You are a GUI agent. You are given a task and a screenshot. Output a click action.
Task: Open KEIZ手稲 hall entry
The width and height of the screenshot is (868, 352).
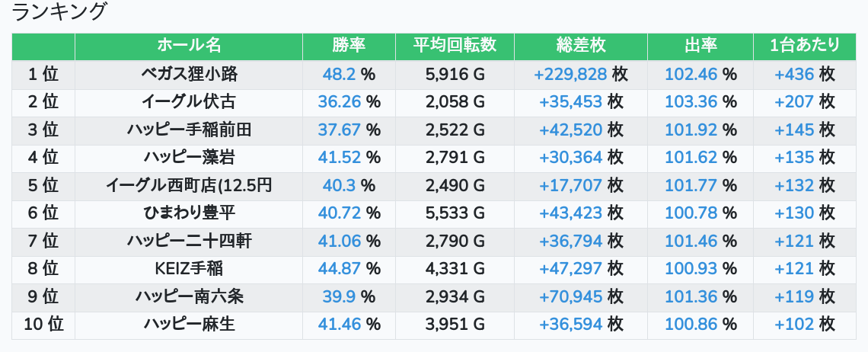189,269
